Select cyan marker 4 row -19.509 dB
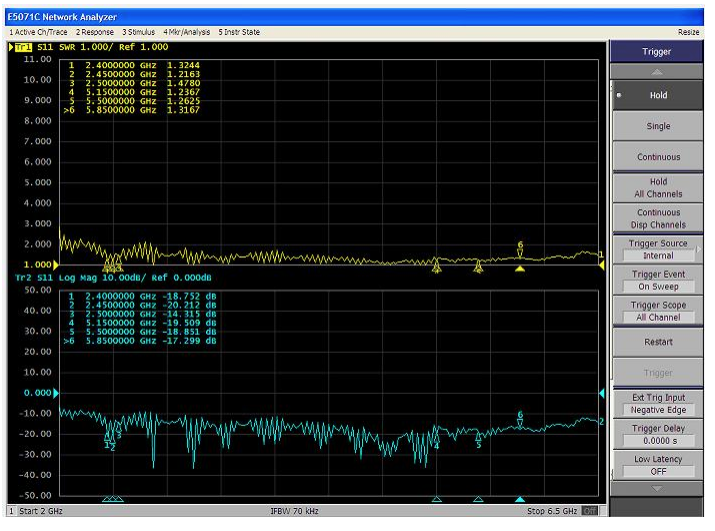 pyautogui.click(x=142, y=323)
